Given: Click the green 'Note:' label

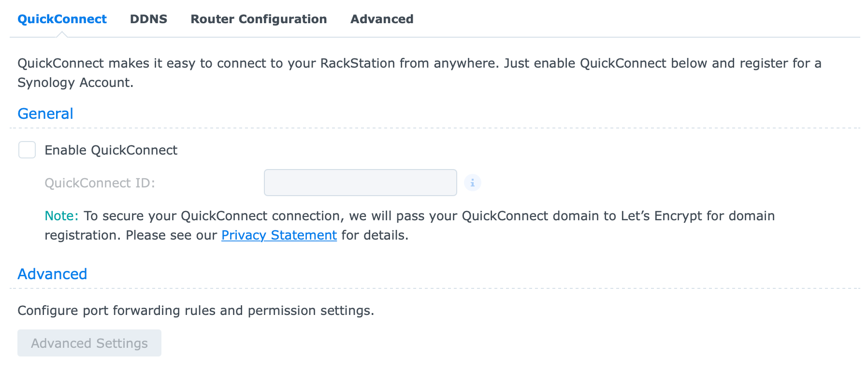Looking at the screenshot, I should click(x=61, y=216).
